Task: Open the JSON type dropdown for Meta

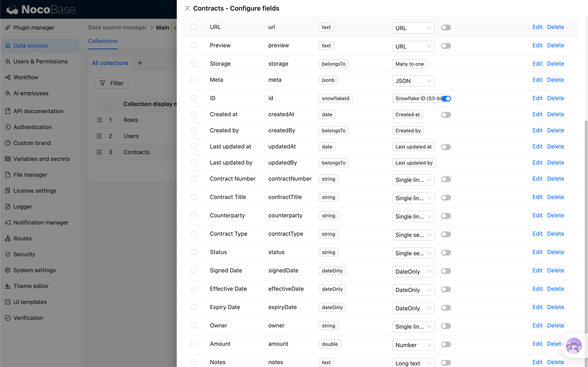Action: click(x=413, y=81)
